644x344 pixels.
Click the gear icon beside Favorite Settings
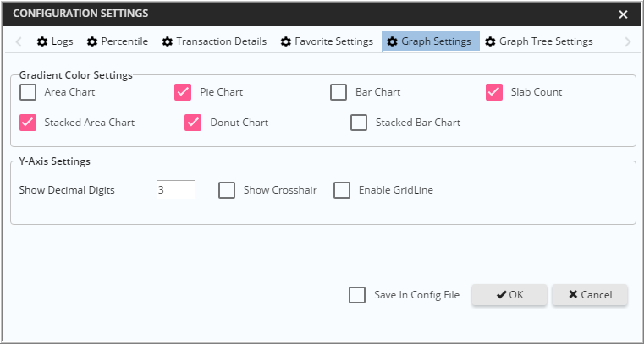coord(285,41)
